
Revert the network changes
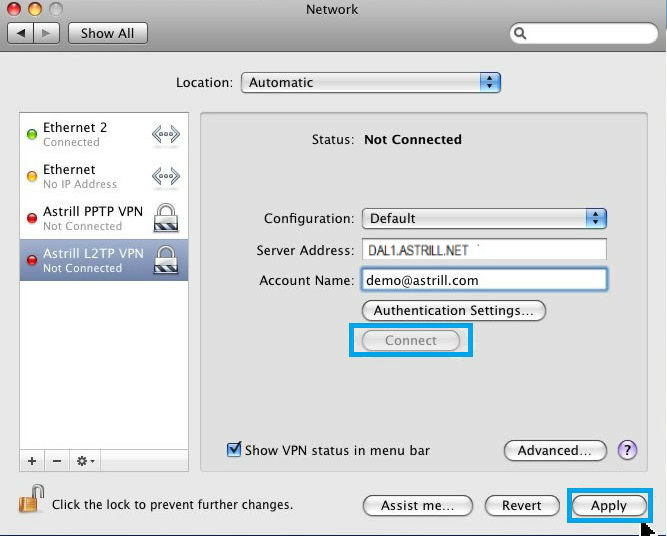(522, 505)
